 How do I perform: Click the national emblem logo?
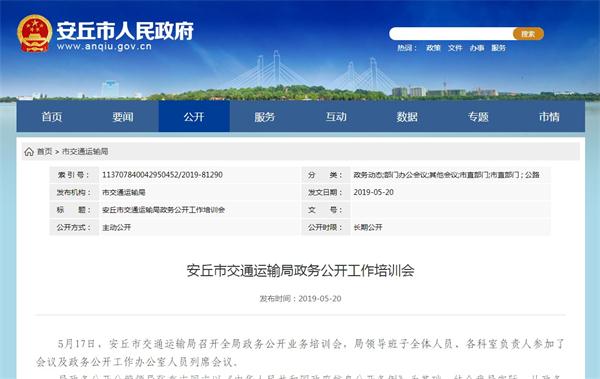[x=34, y=33]
